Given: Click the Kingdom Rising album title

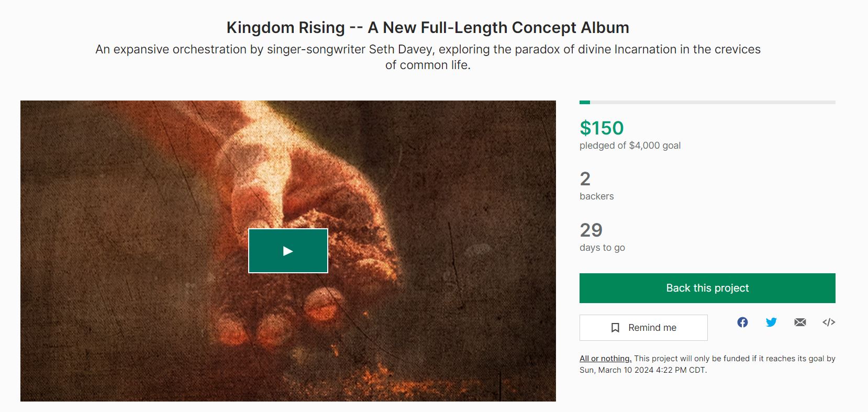Looking at the screenshot, I should 428,27.
